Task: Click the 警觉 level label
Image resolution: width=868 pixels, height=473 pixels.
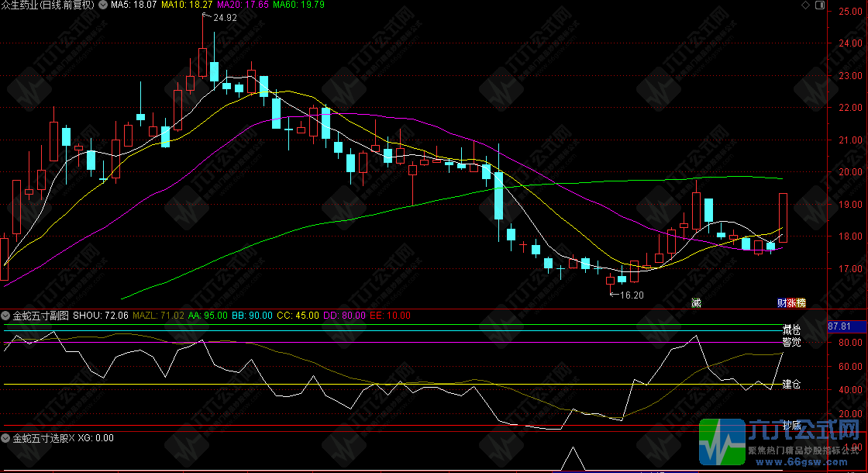Action: (791, 342)
